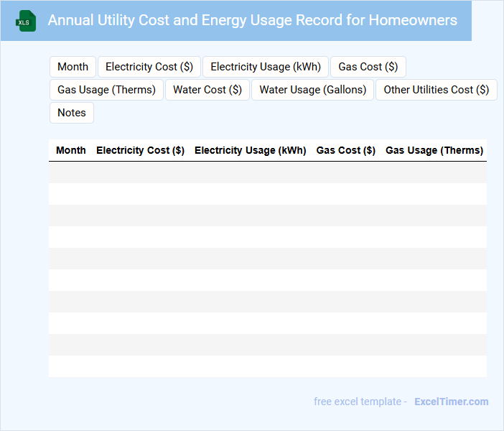Image resolution: width=504 pixels, height=431 pixels.
Task: Select the Electricity Cost ($) tag
Action: [149, 67]
